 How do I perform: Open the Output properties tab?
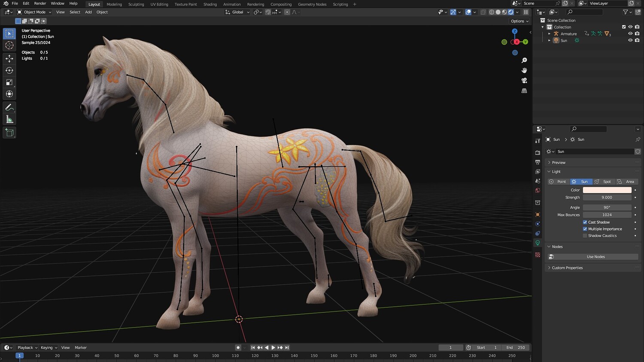coord(538,162)
